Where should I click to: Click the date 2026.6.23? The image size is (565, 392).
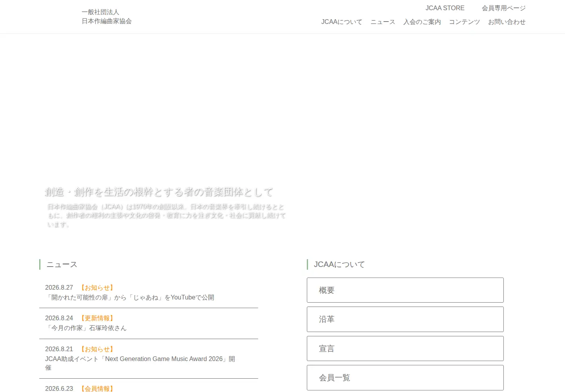pyautogui.click(x=59, y=388)
